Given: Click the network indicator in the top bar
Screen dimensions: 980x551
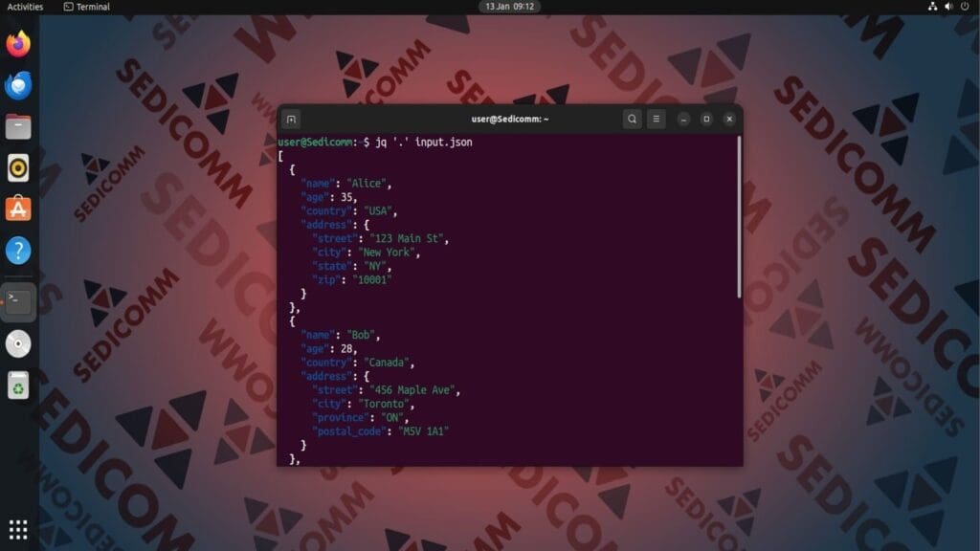Looking at the screenshot, I should click(934, 6).
